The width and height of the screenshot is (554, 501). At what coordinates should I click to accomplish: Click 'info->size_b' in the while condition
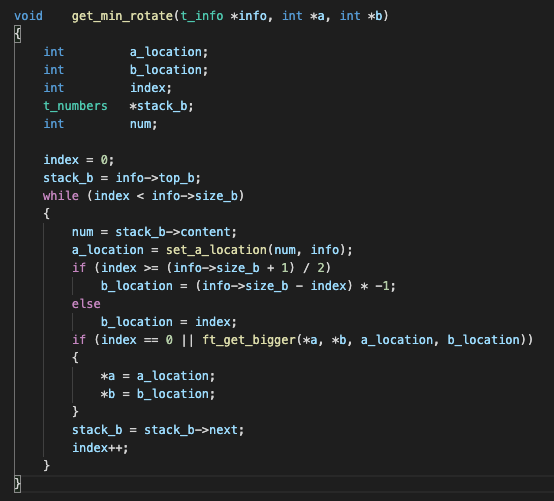pos(195,196)
